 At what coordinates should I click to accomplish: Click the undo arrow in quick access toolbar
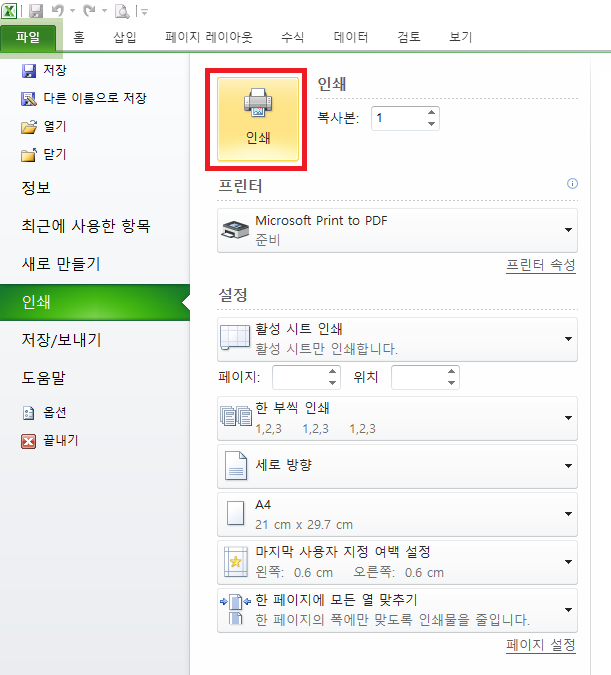coord(57,11)
